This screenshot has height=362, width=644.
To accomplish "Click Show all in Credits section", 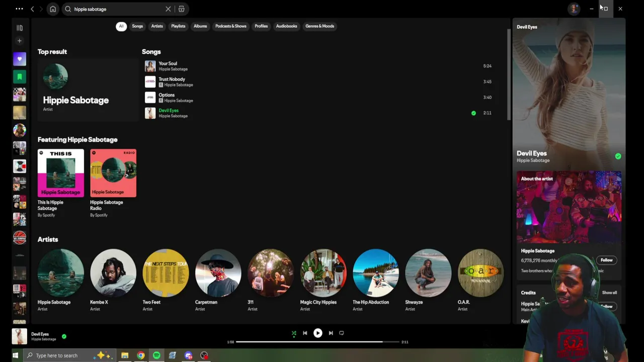I will pos(609,293).
